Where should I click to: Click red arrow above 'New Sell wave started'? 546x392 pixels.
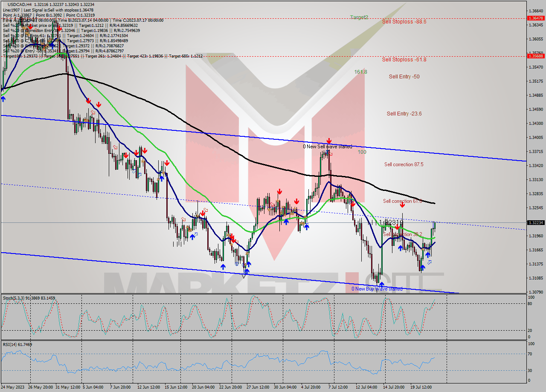pyautogui.click(x=329, y=141)
